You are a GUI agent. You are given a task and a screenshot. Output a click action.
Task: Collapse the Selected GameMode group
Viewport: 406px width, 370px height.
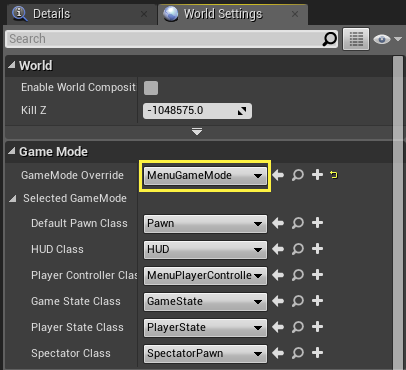click(13, 199)
